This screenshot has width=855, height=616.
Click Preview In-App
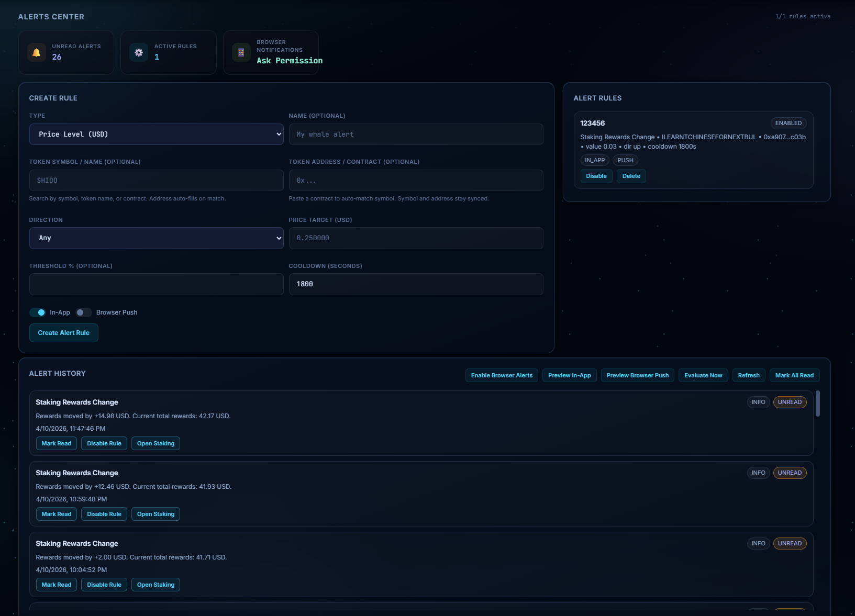[x=569, y=375]
